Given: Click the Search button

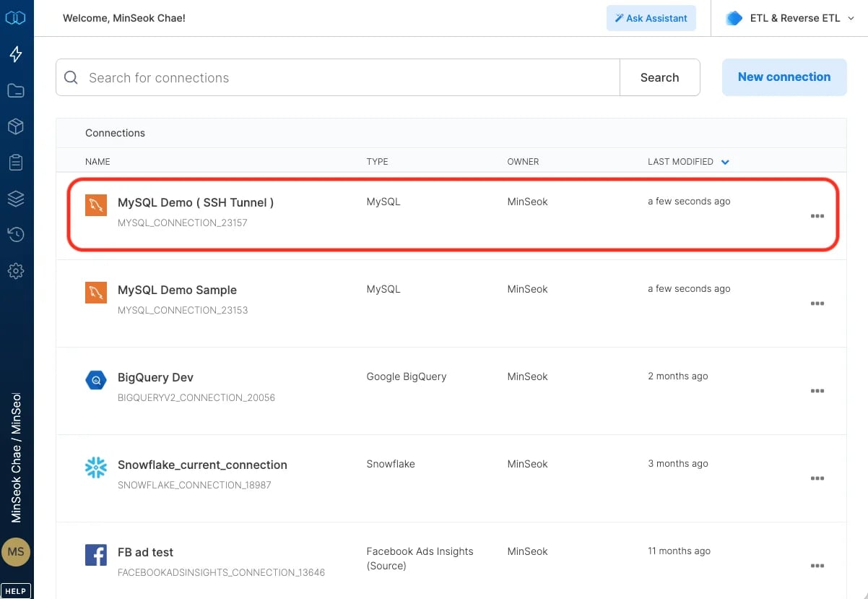Looking at the screenshot, I should point(659,77).
